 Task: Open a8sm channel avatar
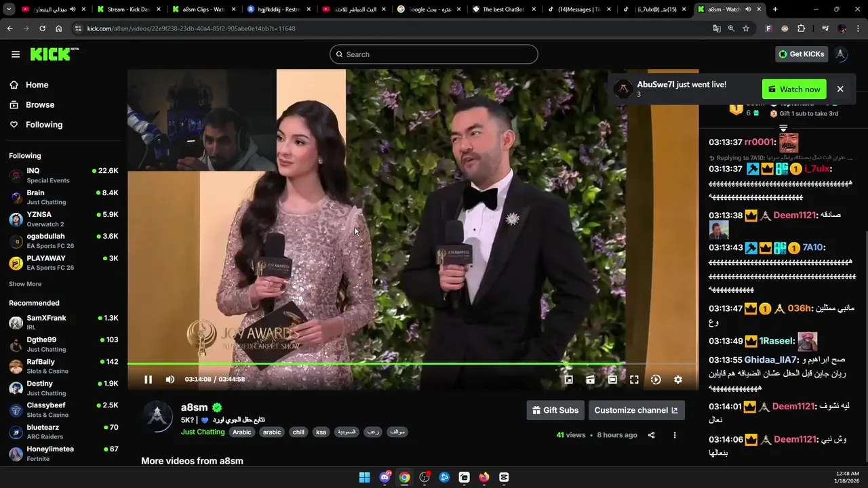[157, 415]
